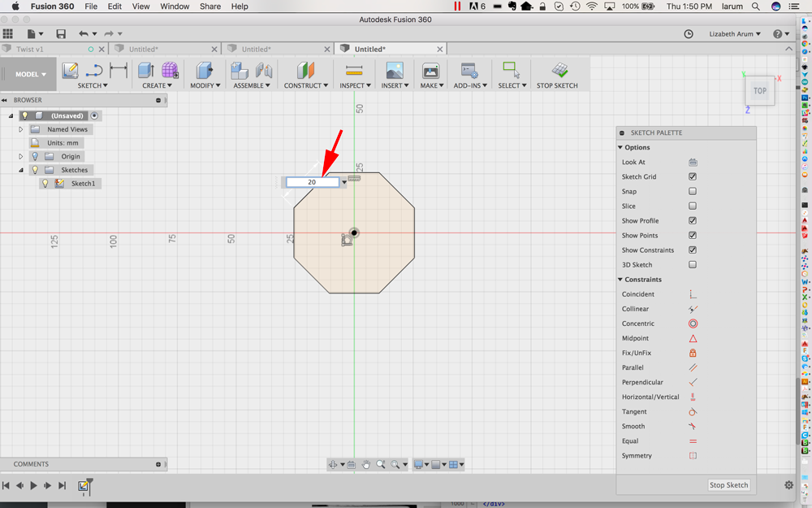Click the Undo arrow icon
Screen dimensions: 812x508
coord(84,33)
